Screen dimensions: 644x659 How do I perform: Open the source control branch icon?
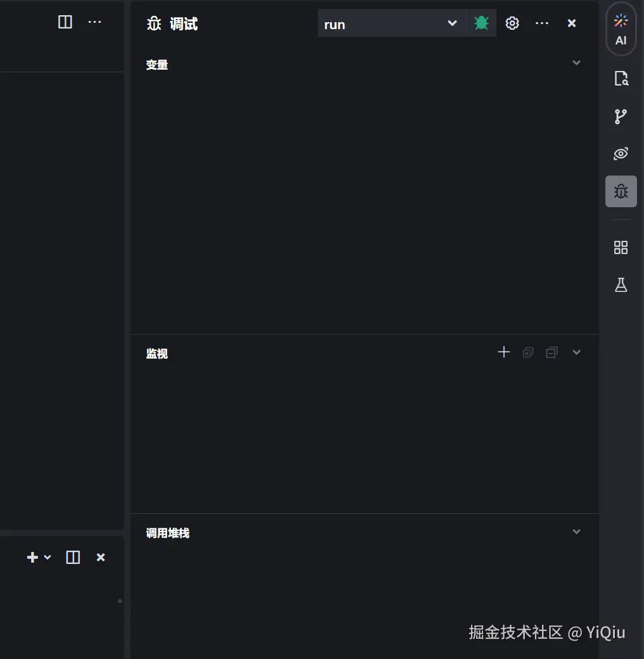pyautogui.click(x=621, y=117)
